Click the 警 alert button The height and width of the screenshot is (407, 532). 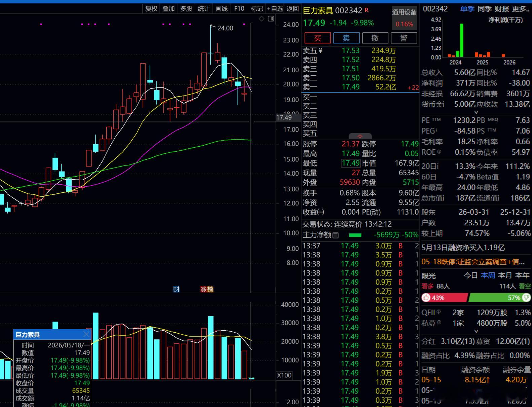(x=404, y=38)
